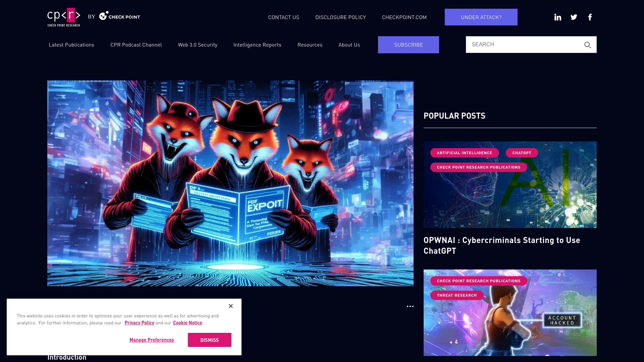Image resolution: width=644 pixels, height=362 pixels.
Task: Click the Facebook social media icon
Action: pos(590,17)
